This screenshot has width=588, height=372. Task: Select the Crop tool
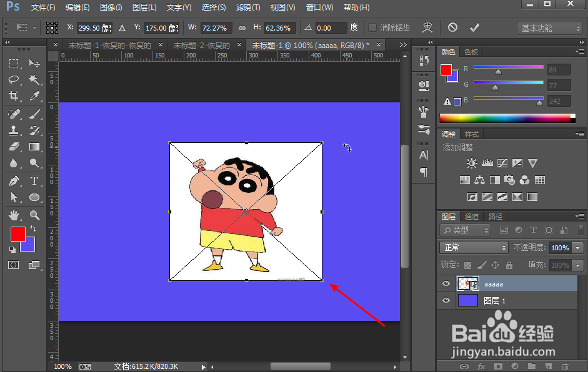click(14, 96)
